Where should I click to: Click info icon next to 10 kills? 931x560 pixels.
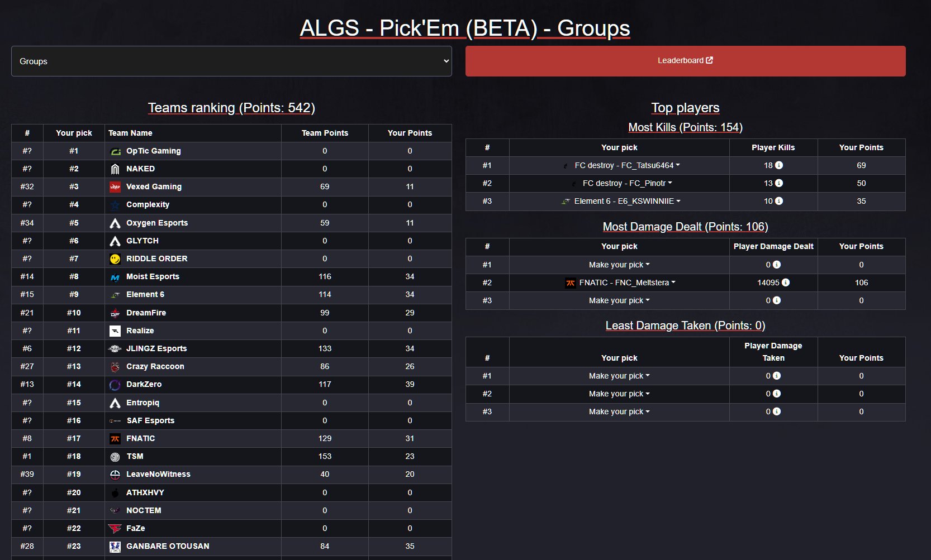[779, 201]
